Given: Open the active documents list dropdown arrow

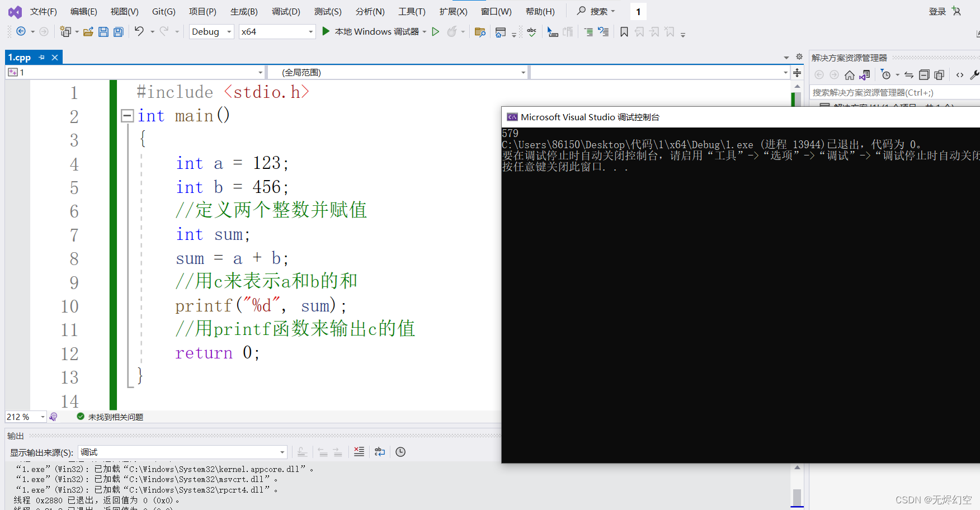Looking at the screenshot, I should pyautogui.click(x=786, y=57).
